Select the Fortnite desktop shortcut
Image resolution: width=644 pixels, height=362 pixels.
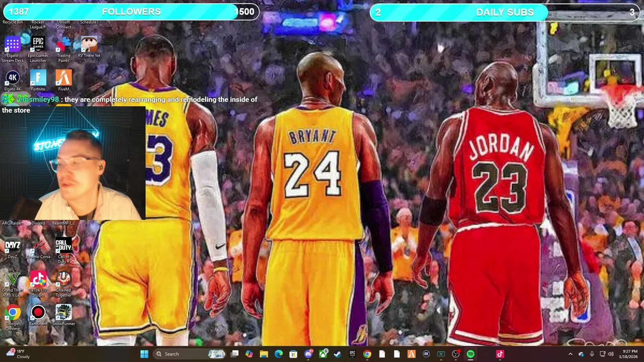click(x=38, y=81)
